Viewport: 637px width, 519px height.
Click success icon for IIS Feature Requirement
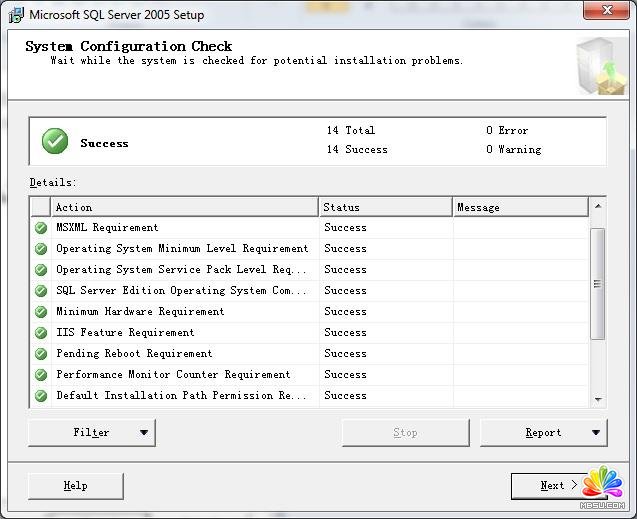tap(41, 333)
